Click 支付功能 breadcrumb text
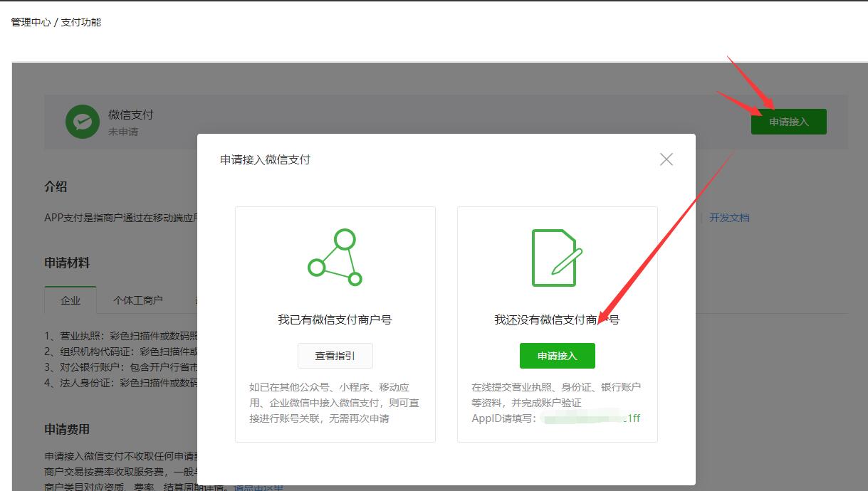Screen dimensions: 868x491 pos(81,22)
